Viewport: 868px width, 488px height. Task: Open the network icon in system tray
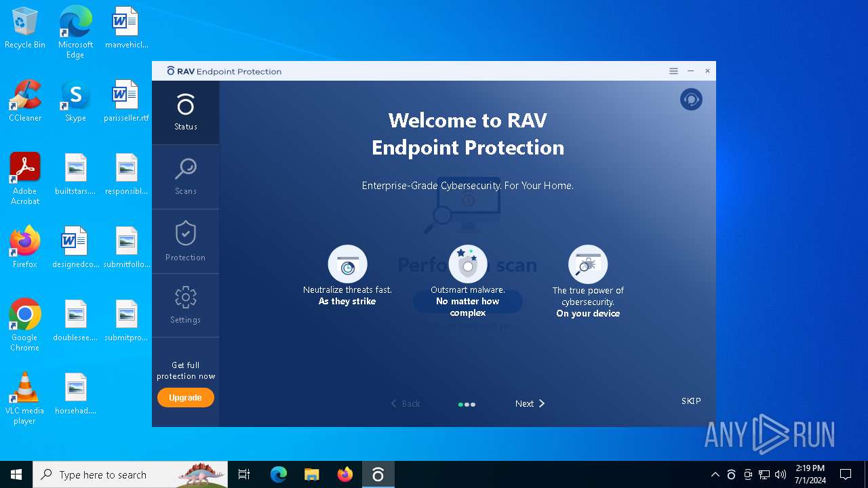764,474
